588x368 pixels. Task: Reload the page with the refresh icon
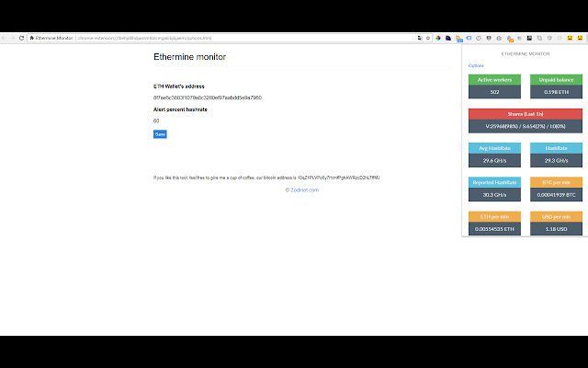click(x=21, y=38)
